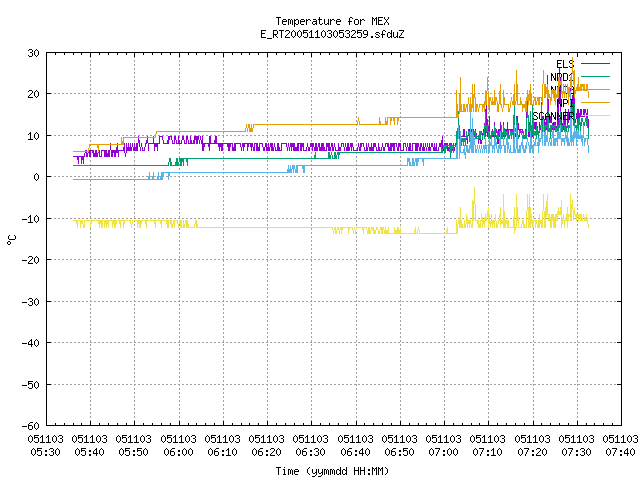640x480 pixels.
Task: Select the filename text E_RT20051103053259.sfduZ
Action: [332, 34]
